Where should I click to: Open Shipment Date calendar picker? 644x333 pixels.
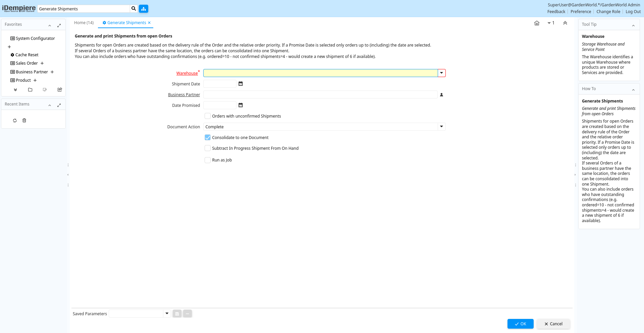[x=240, y=84]
